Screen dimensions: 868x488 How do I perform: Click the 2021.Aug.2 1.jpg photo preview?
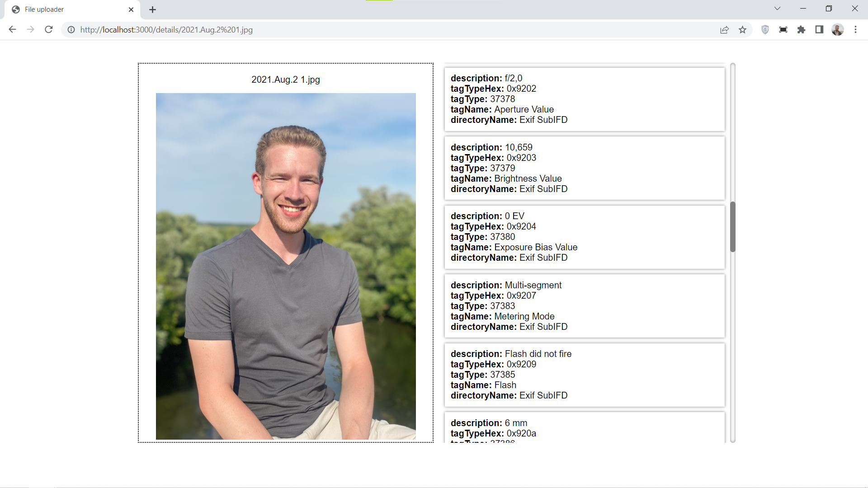[286, 266]
